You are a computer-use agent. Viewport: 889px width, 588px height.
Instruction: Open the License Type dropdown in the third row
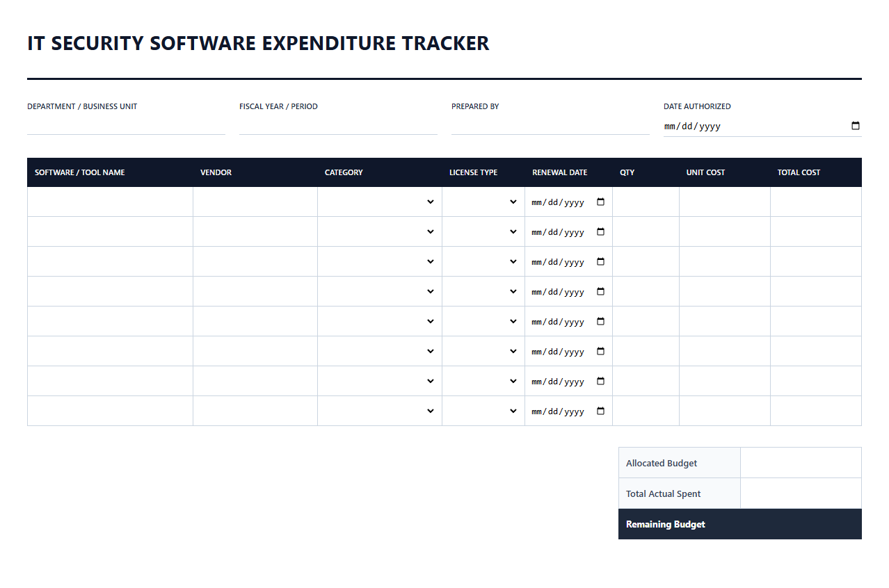click(x=483, y=261)
